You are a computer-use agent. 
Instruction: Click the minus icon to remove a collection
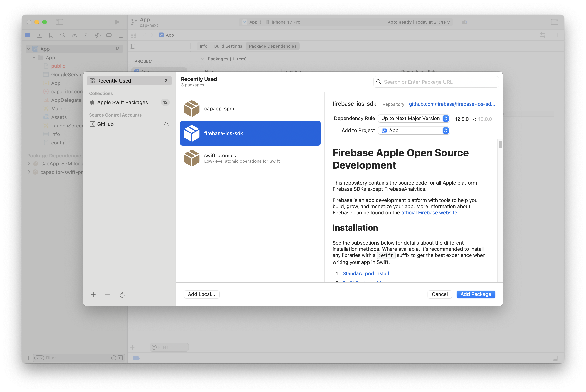click(x=108, y=295)
